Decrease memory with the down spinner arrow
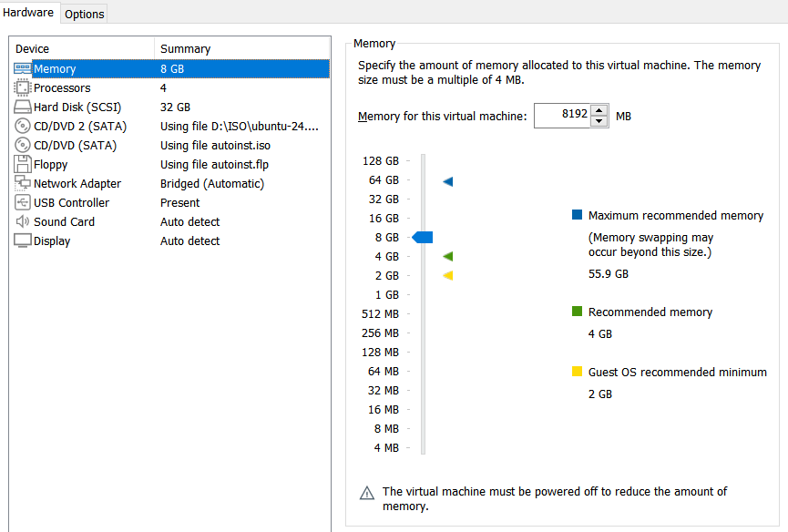 [599, 121]
